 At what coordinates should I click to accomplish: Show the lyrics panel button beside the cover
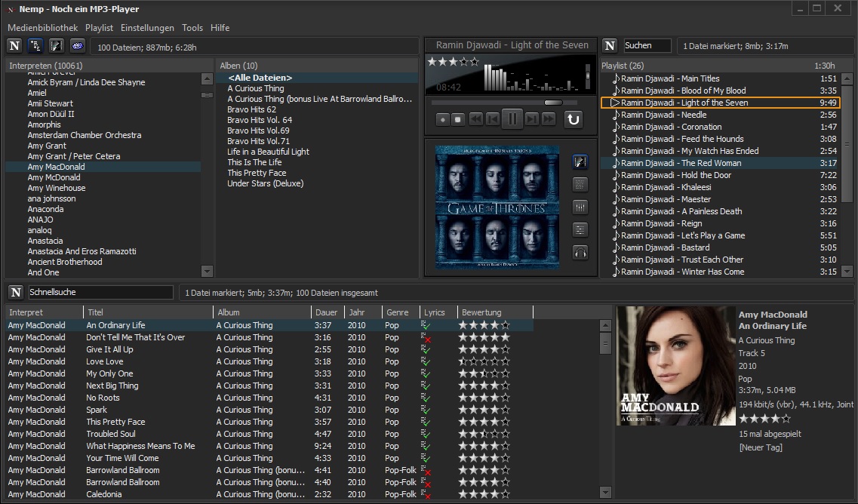(x=580, y=184)
